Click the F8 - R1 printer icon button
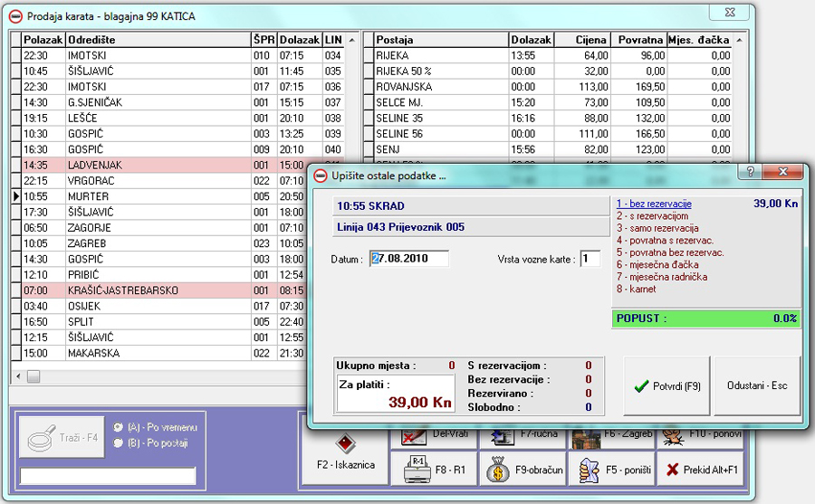This screenshot has width=815, height=504. pos(435,470)
